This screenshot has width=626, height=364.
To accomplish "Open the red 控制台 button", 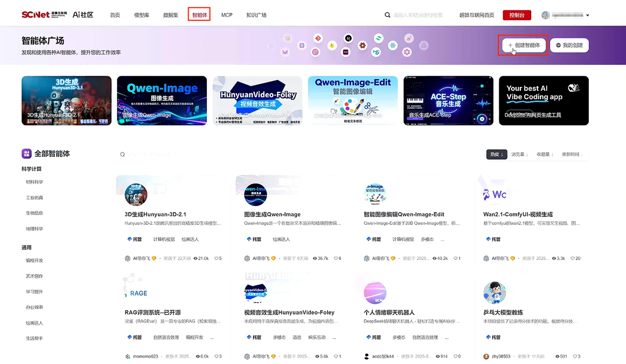I will (516, 15).
